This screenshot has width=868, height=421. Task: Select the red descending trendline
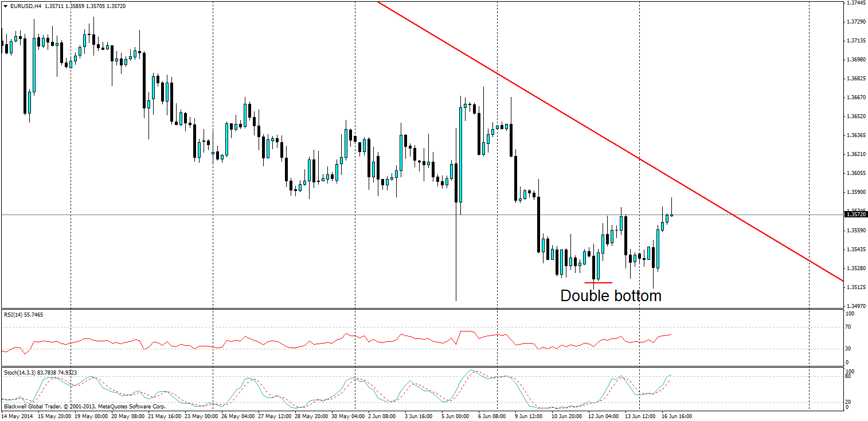pyautogui.click(x=610, y=141)
